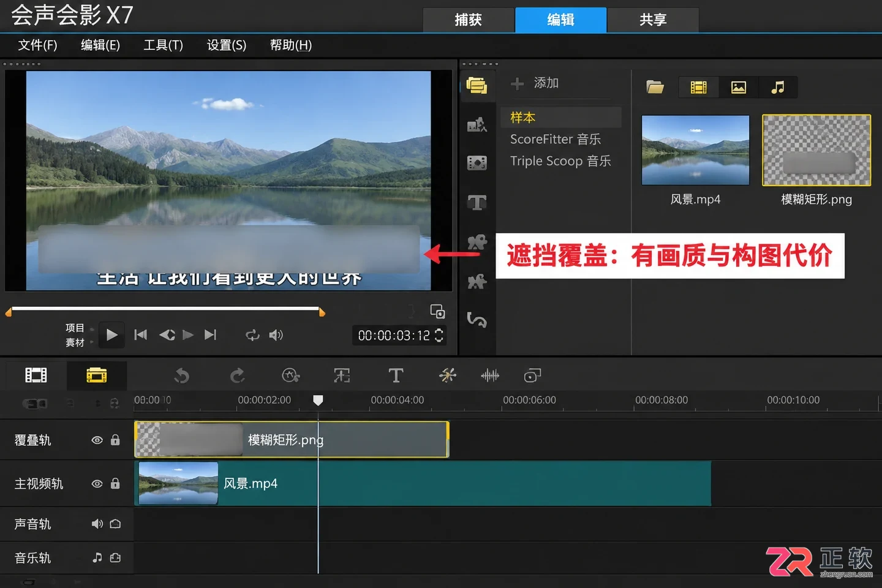Click the orange trim-end marker on the scrubber
The image size is (882, 588).
[x=322, y=312]
